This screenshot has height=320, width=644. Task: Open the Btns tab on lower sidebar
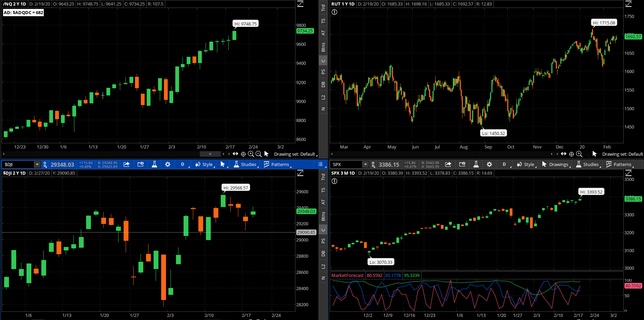click(323, 216)
